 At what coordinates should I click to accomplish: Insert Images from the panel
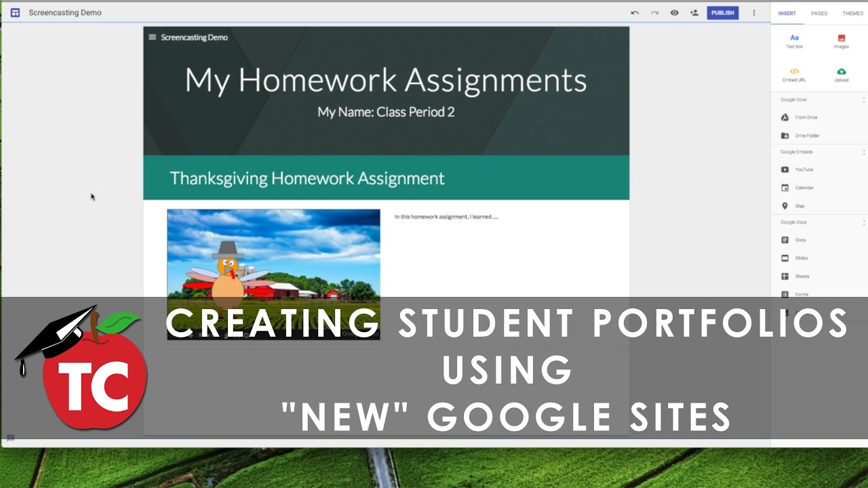841,41
